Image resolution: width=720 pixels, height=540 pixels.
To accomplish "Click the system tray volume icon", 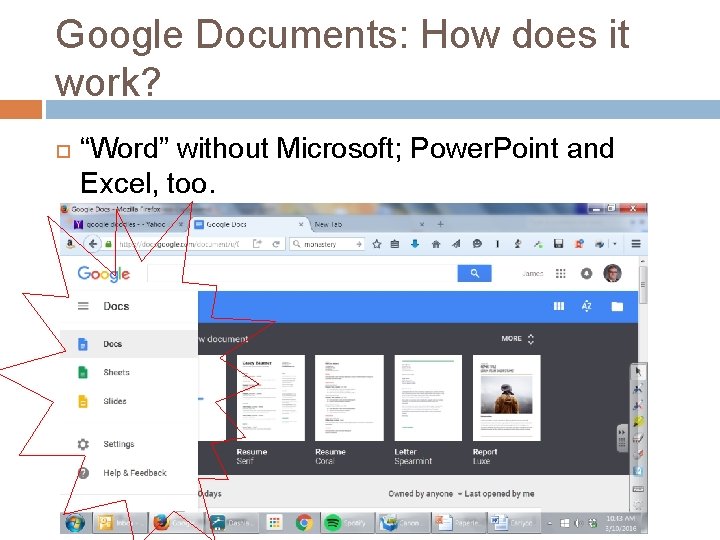I will [578, 523].
